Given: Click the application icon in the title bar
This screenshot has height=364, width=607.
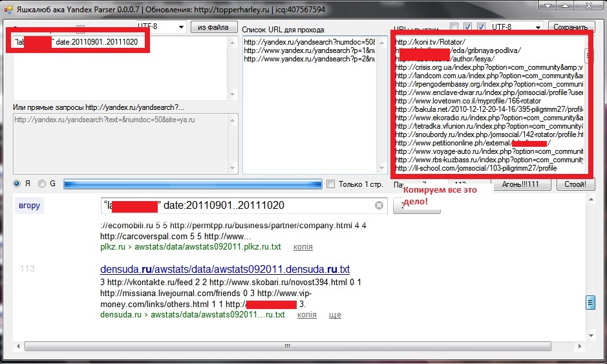Looking at the screenshot, I should tap(8, 9).
